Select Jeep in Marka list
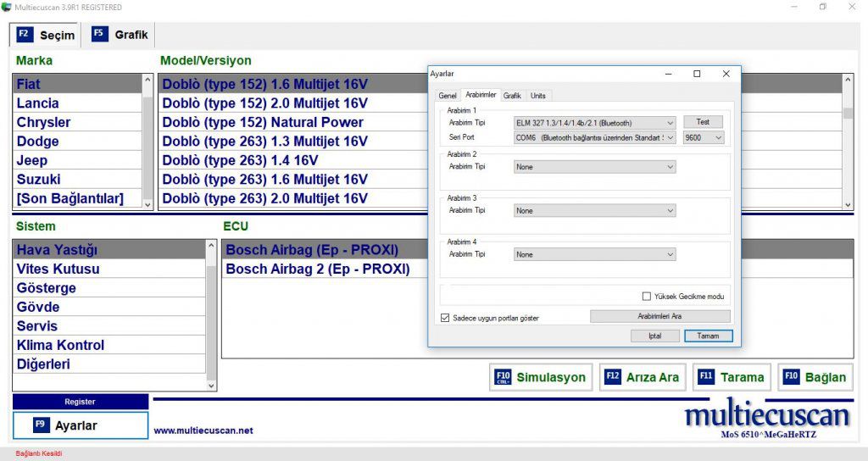 click(77, 160)
